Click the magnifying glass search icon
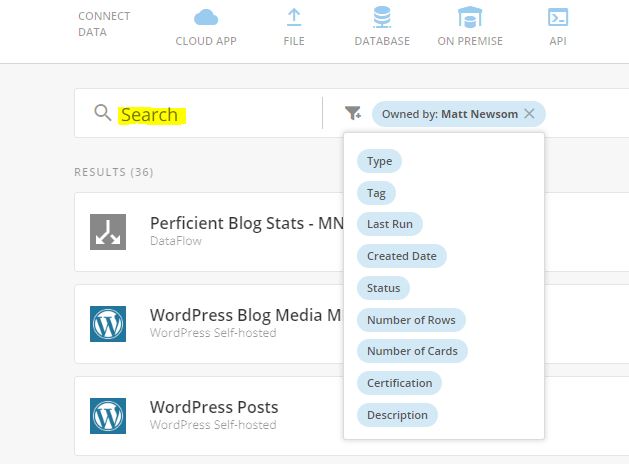 point(102,113)
